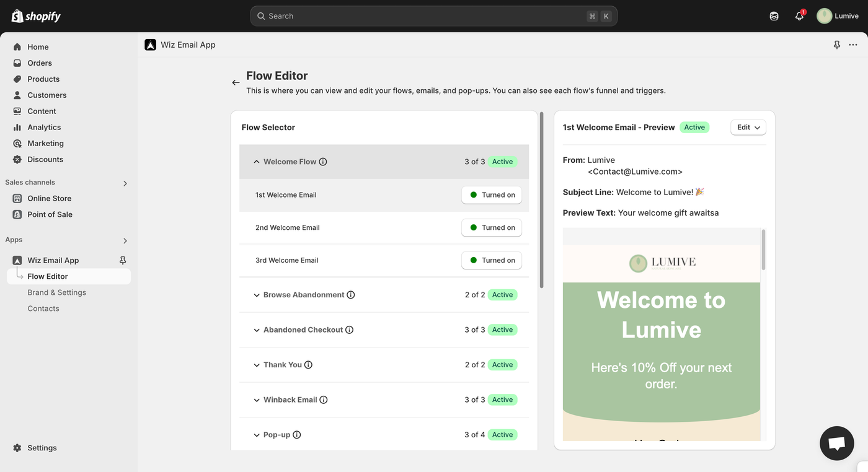Toggle 1st Welcome Email Turned on switch
The image size is (868, 472).
[x=492, y=195]
